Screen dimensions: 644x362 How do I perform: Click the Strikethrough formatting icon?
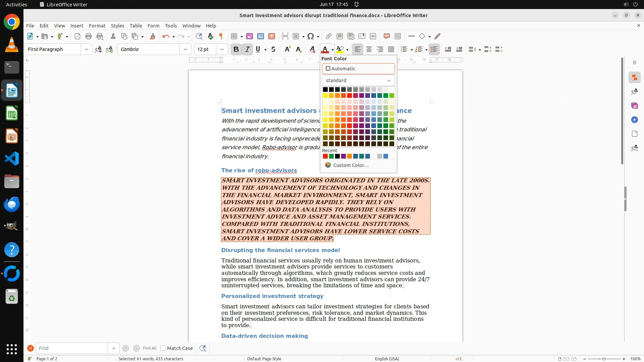tap(273, 49)
